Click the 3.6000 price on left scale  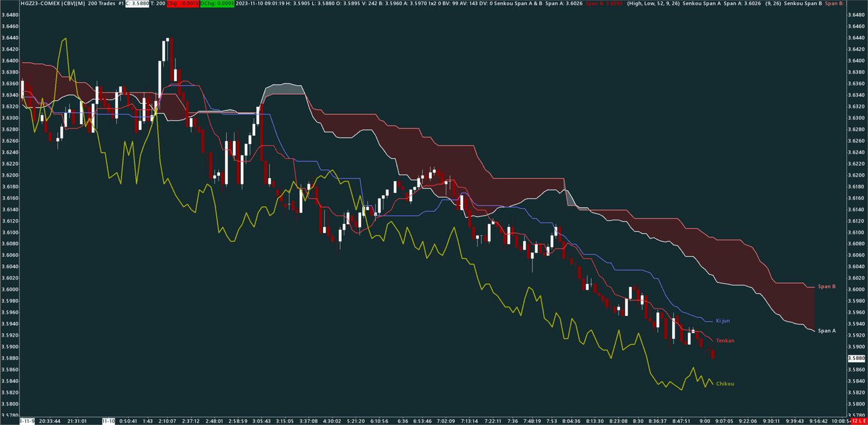pyautogui.click(x=9, y=289)
